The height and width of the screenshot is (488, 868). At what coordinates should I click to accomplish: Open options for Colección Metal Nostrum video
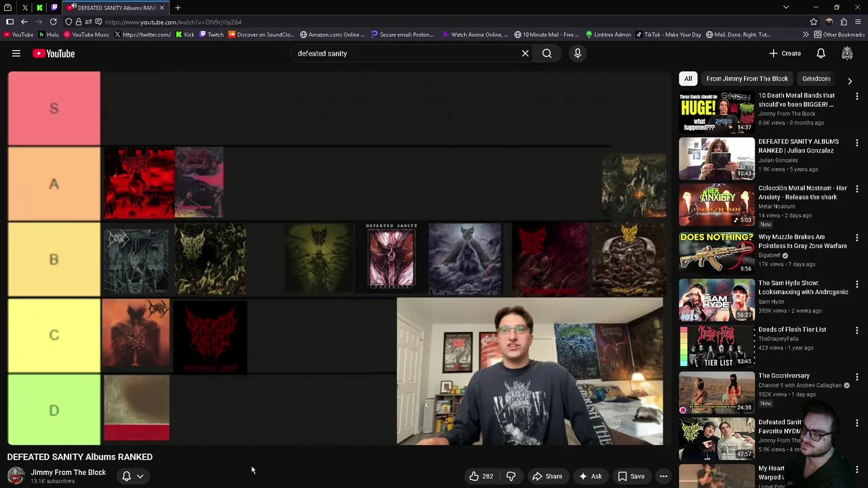856,189
